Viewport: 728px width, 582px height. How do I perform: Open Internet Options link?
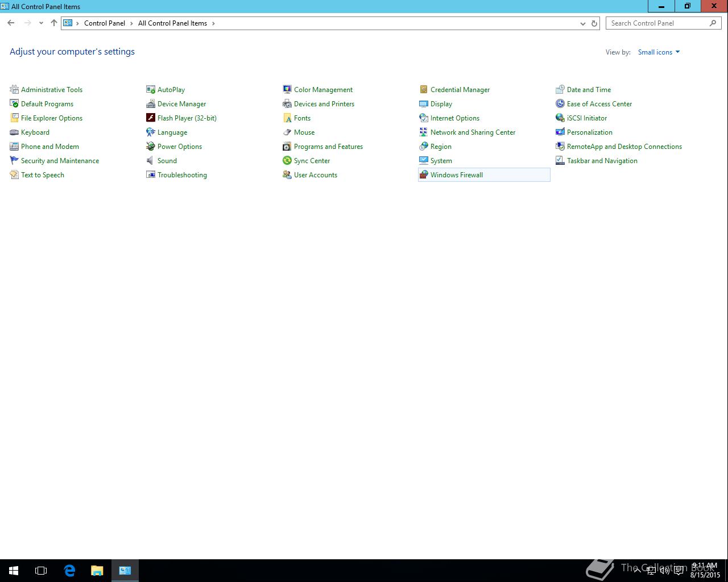click(x=455, y=118)
